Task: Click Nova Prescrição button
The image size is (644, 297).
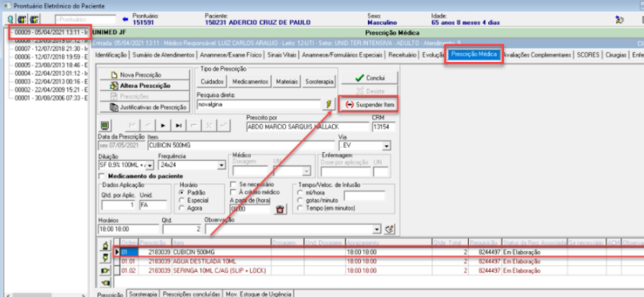Action: click(x=145, y=75)
